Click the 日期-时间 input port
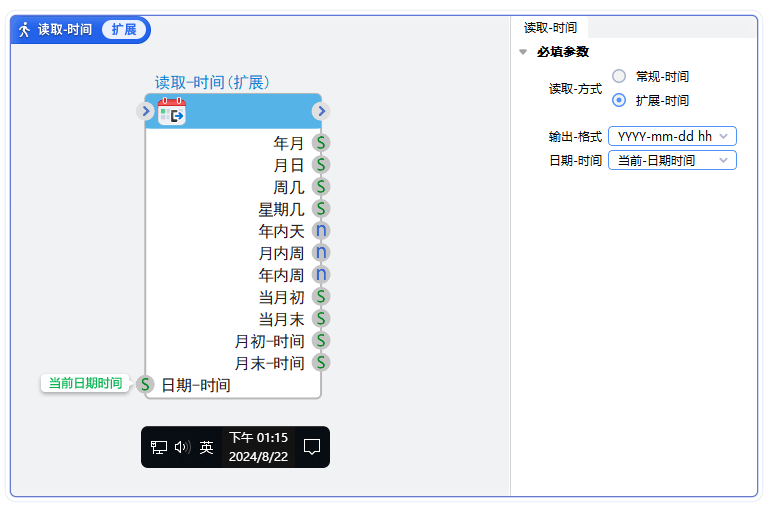The height and width of the screenshot is (506, 774). point(146,384)
